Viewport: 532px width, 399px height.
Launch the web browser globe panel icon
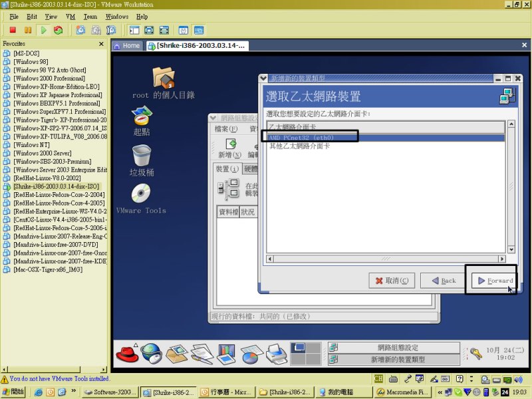pos(151,354)
